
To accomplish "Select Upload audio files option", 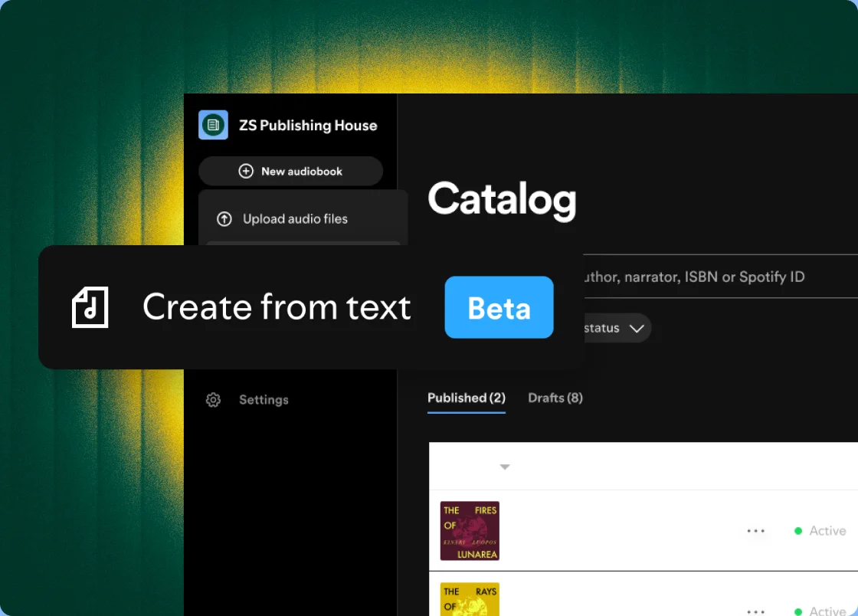I will pos(303,219).
